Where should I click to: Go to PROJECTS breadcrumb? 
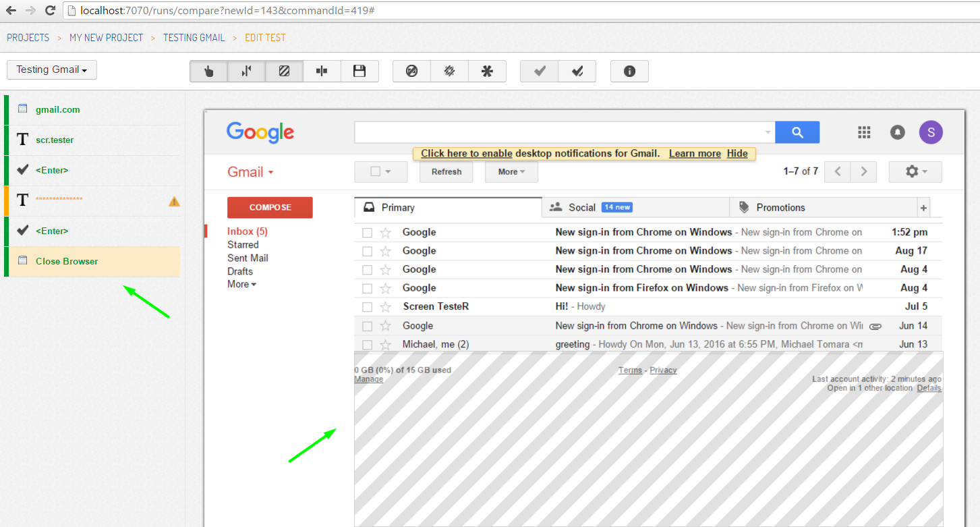point(28,38)
